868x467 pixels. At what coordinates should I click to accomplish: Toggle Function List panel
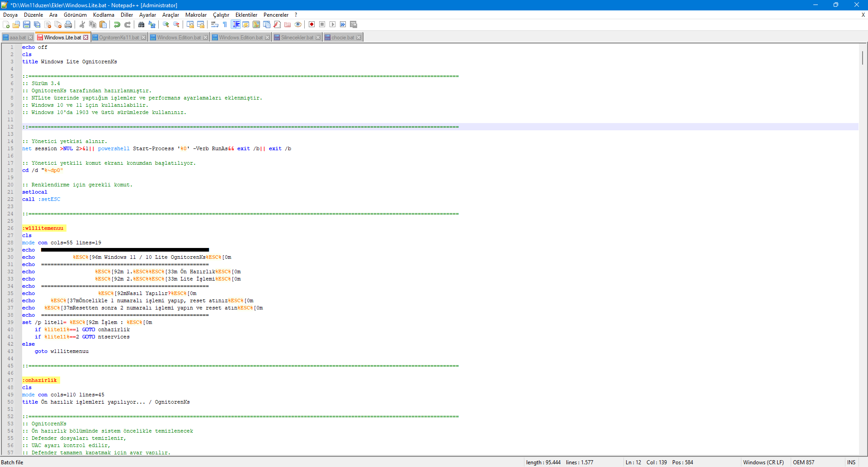point(277,24)
